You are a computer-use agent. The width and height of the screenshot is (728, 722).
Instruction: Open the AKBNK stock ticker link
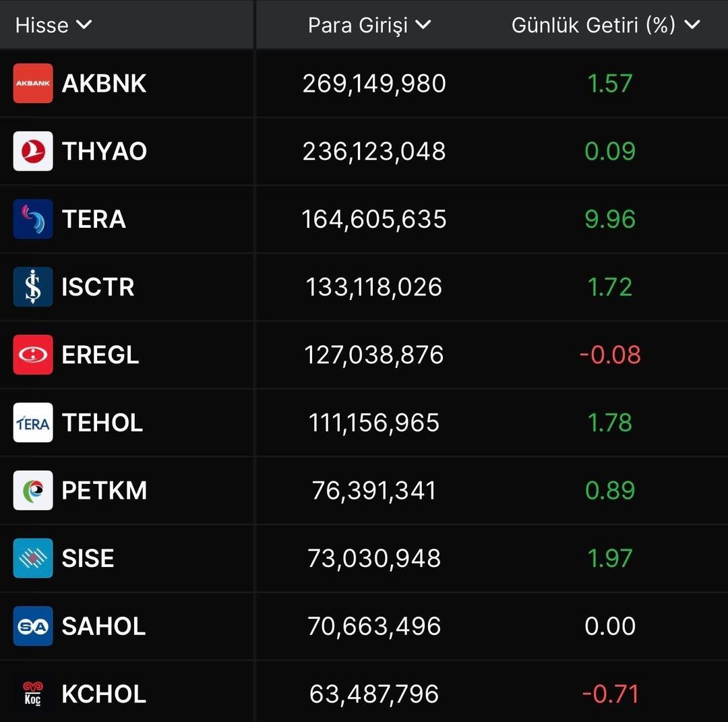click(x=104, y=84)
